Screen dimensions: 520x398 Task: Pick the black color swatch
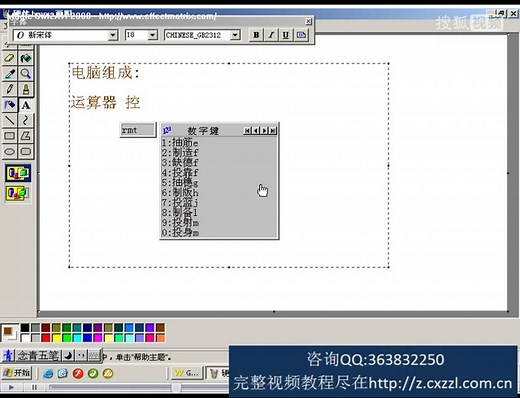pos(25,327)
